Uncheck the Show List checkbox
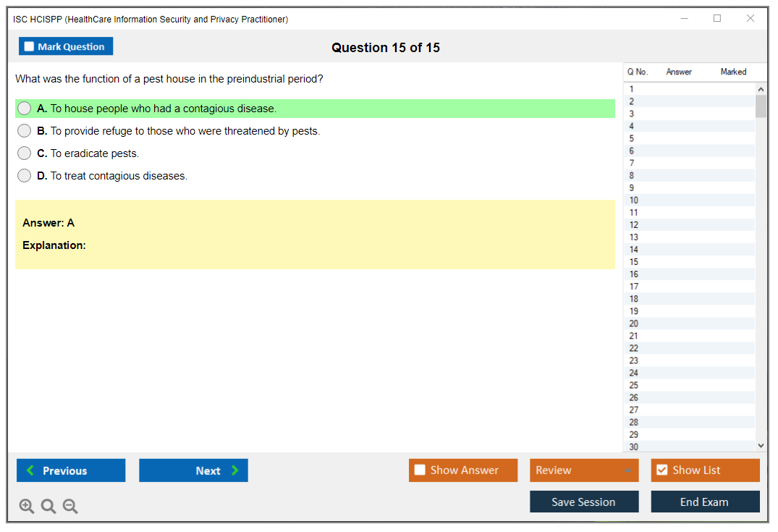This screenshot has width=778, height=532. click(661, 470)
